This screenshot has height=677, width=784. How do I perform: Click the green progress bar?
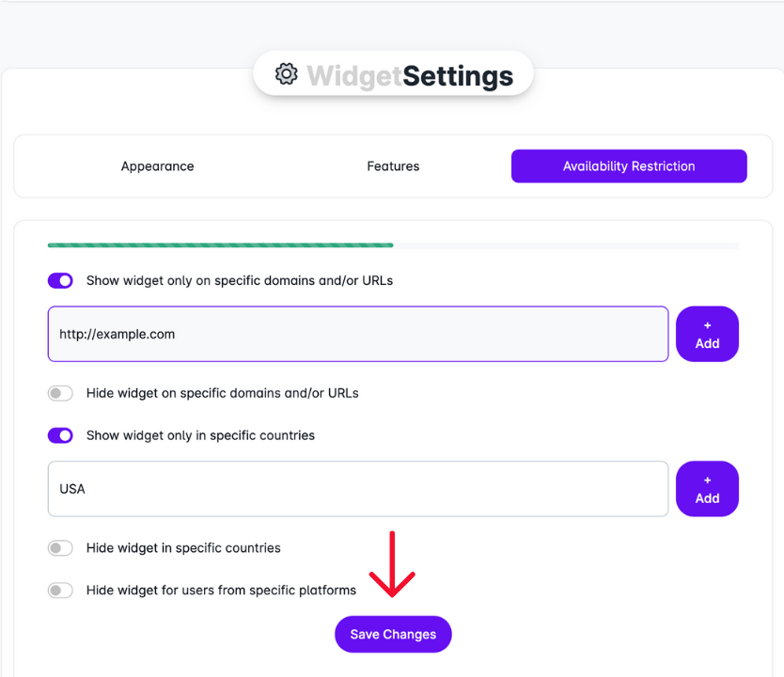click(220, 245)
